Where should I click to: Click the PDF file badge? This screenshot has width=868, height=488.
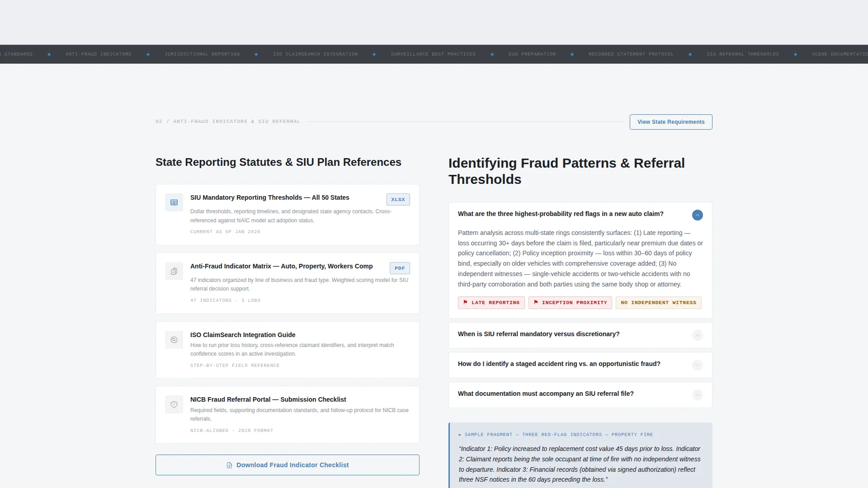click(400, 268)
